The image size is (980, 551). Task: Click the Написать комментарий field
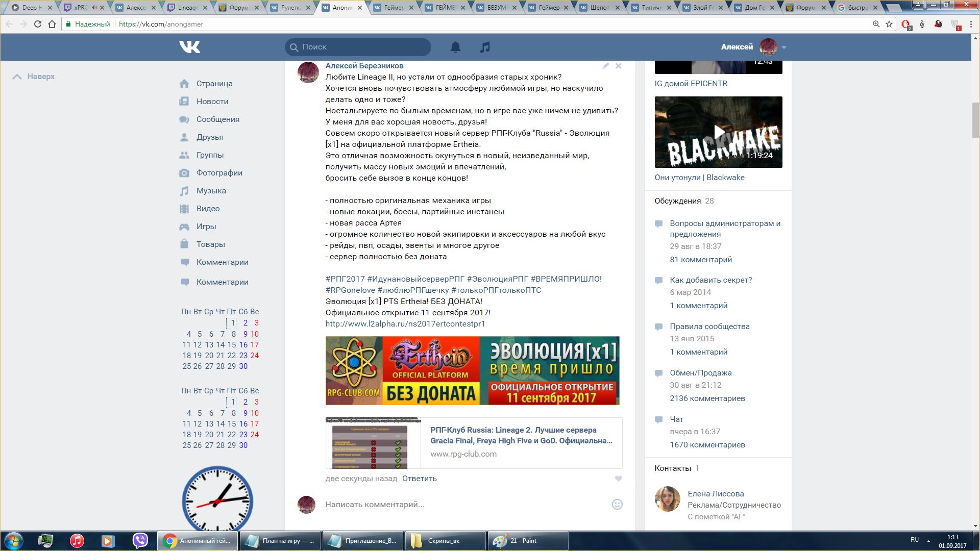click(x=464, y=505)
